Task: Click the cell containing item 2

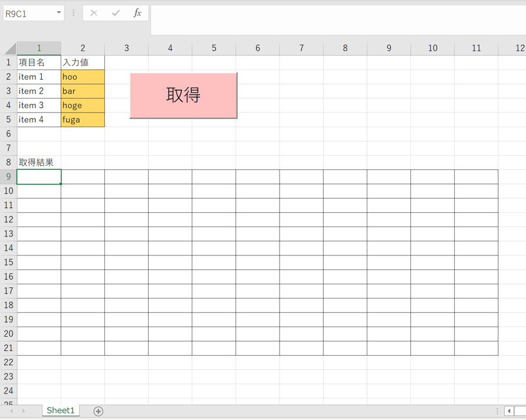Action: coord(39,91)
